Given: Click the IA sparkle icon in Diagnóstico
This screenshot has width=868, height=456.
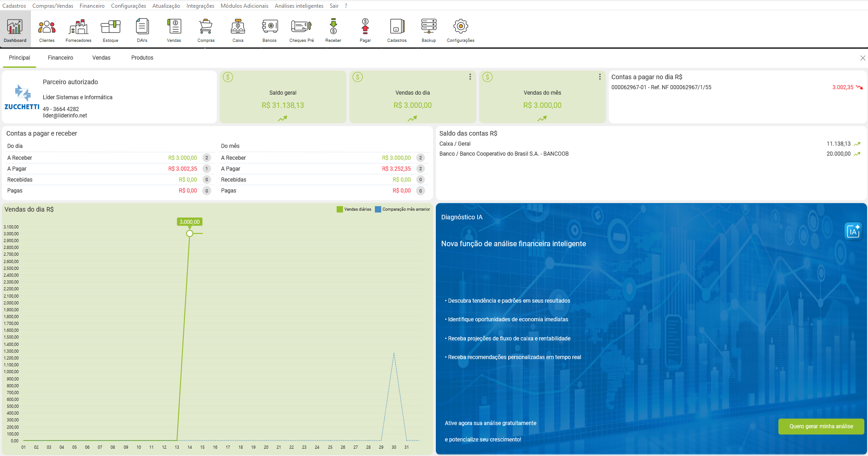Looking at the screenshot, I should click(853, 231).
